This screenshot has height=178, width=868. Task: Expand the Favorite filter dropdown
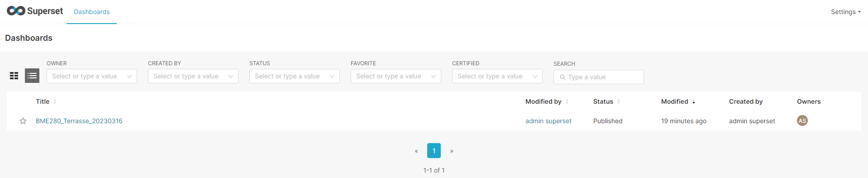click(x=396, y=76)
